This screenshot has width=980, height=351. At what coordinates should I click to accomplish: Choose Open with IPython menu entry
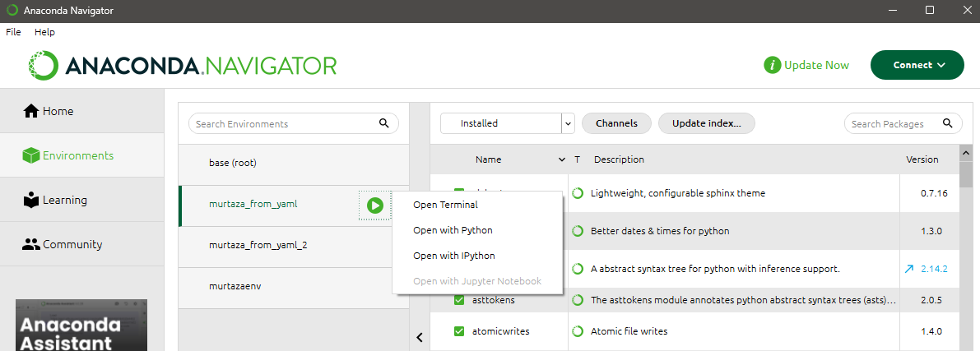click(453, 256)
